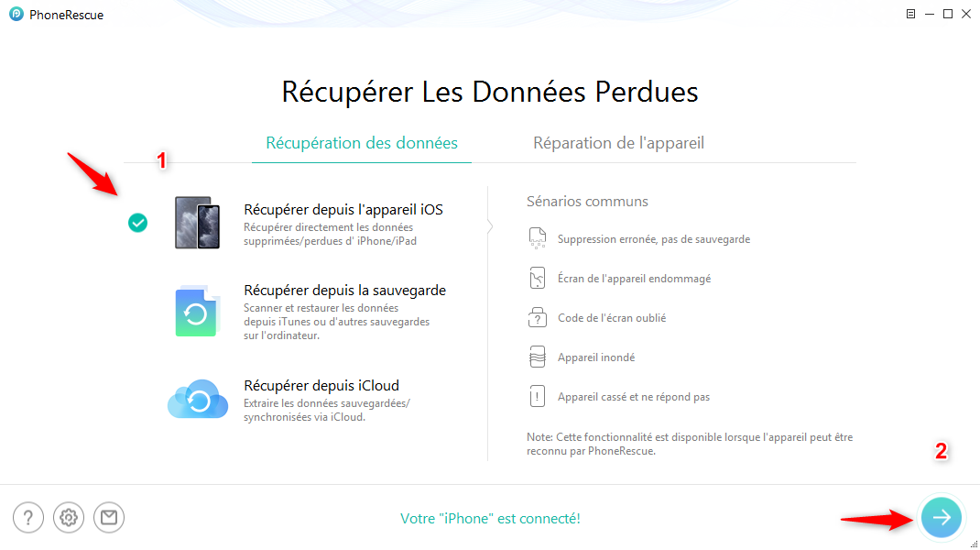Click the Écran de l'appareil endommagé icon
Viewport: 980px width, 550px height.
click(538, 279)
